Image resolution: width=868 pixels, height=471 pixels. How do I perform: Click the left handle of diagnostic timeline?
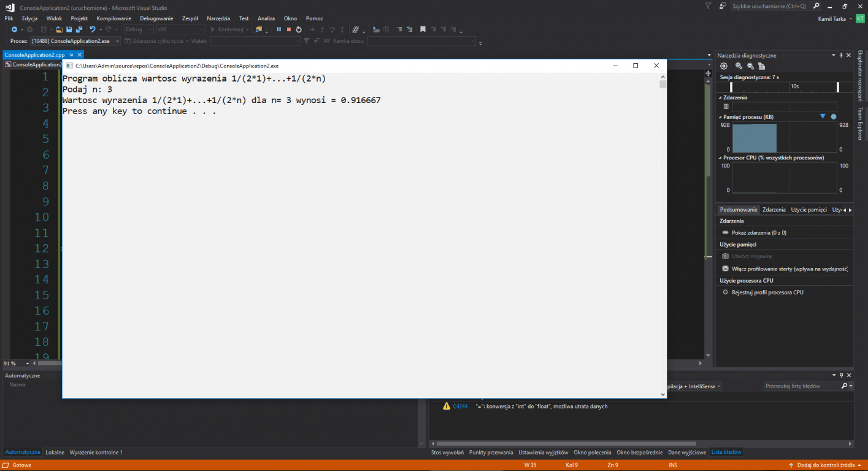[x=731, y=86]
